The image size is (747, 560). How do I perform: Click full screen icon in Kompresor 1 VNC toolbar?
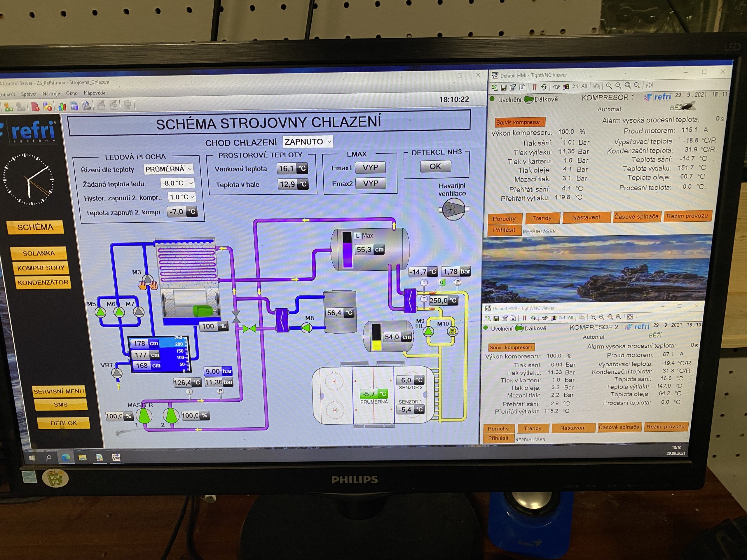[x=649, y=85]
